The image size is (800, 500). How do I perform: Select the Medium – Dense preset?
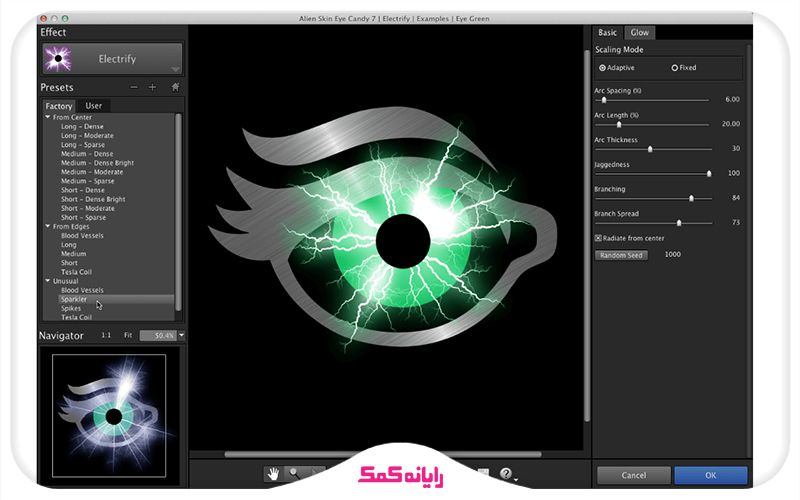pyautogui.click(x=87, y=154)
